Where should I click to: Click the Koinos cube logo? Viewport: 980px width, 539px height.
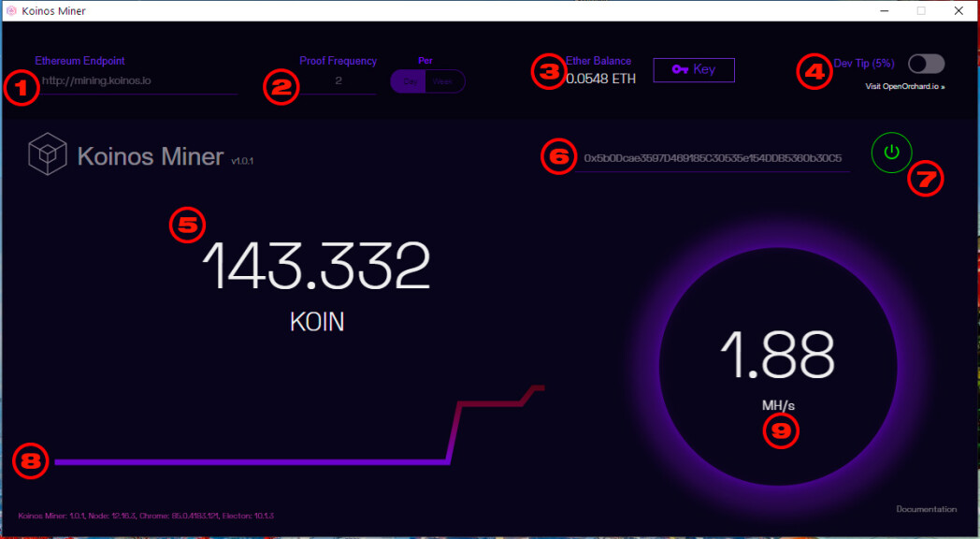(48, 153)
